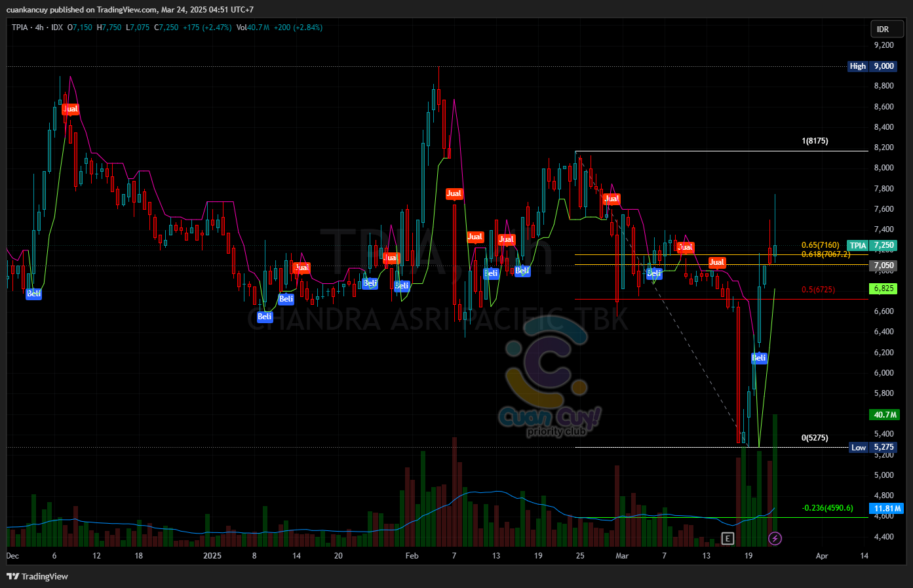The image size is (913, 588).
Task: Click the Vol 40.7M legend value
Action: pyautogui.click(x=253, y=28)
